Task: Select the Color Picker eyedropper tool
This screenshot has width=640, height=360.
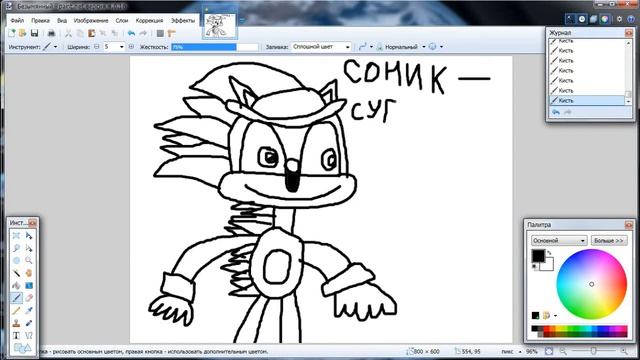Action: 29,311
